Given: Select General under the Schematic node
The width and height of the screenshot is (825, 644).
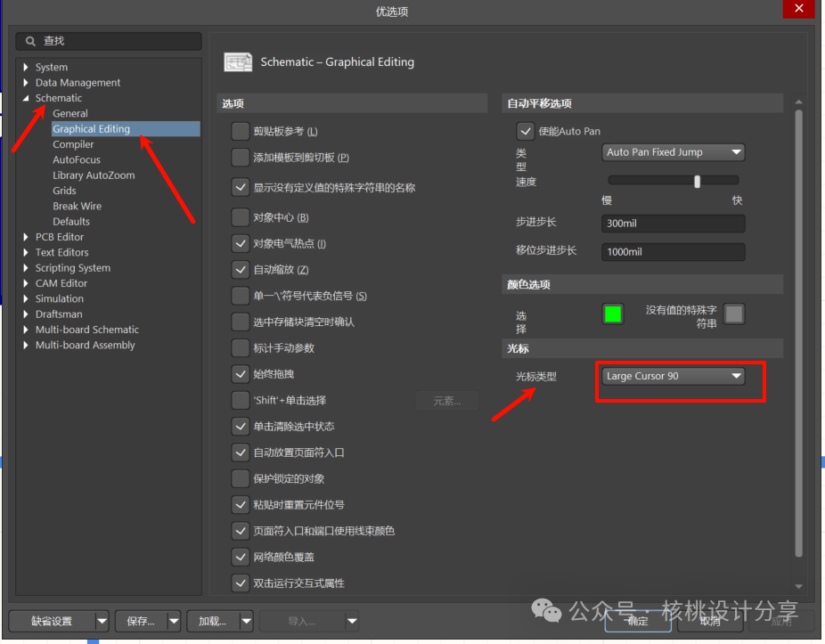Looking at the screenshot, I should 70,114.
